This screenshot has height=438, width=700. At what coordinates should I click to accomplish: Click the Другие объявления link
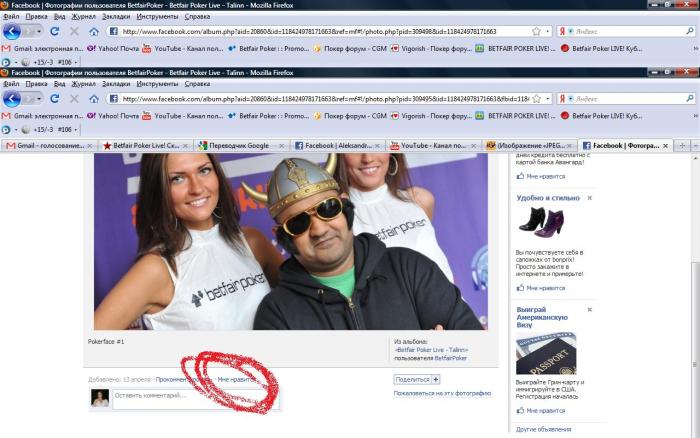click(x=543, y=430)
